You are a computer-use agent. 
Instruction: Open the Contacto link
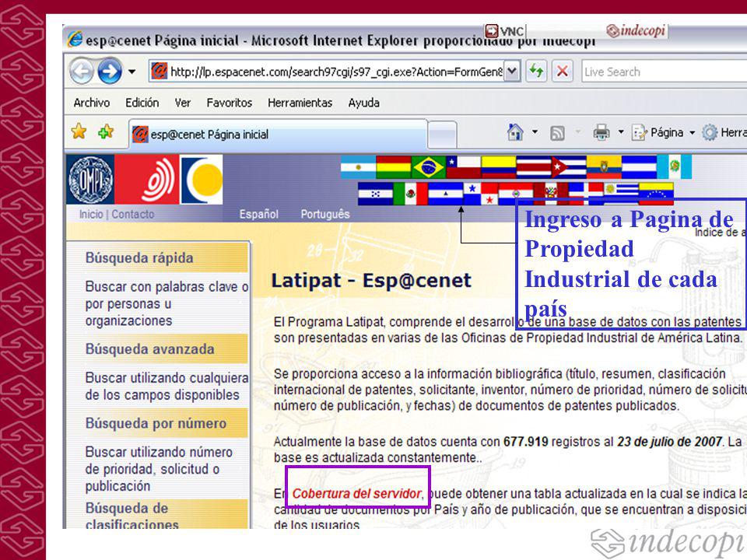(x=133, y=215)
